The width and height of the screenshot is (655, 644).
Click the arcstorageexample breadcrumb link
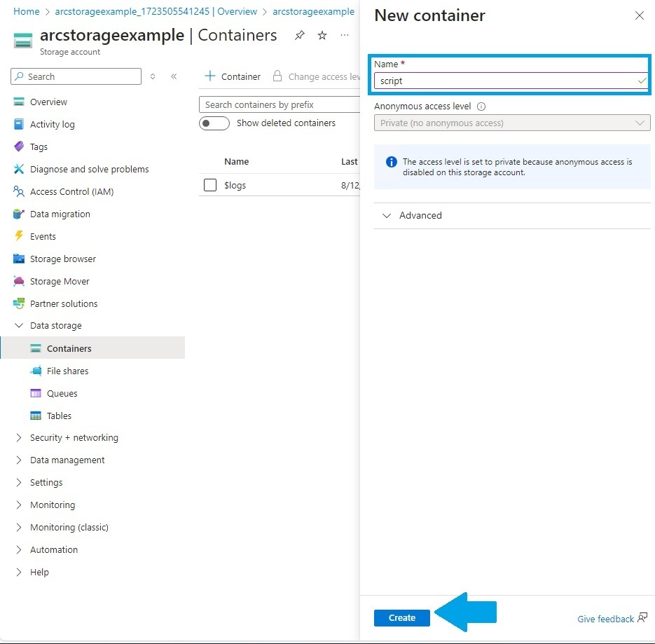click(x=314, y=12)
